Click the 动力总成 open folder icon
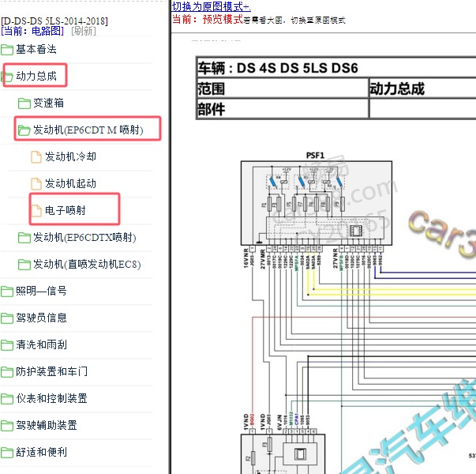476x474 pixels. [7, 77]
